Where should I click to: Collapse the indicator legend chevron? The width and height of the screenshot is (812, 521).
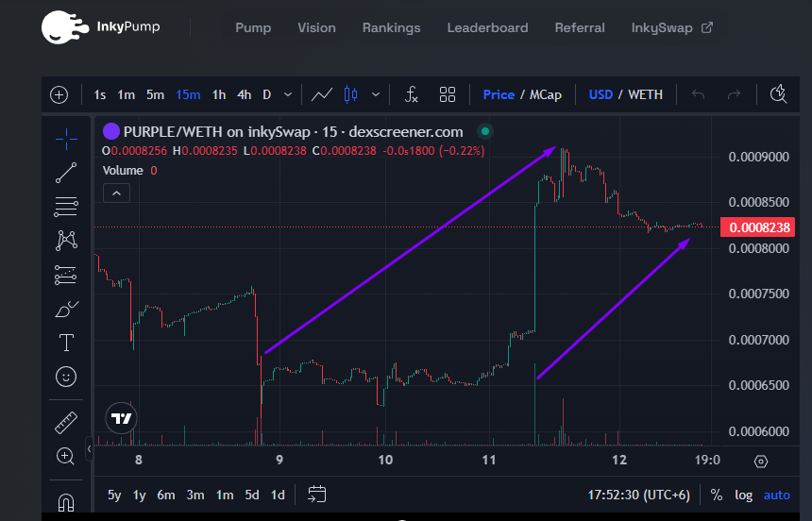point(116,193)
